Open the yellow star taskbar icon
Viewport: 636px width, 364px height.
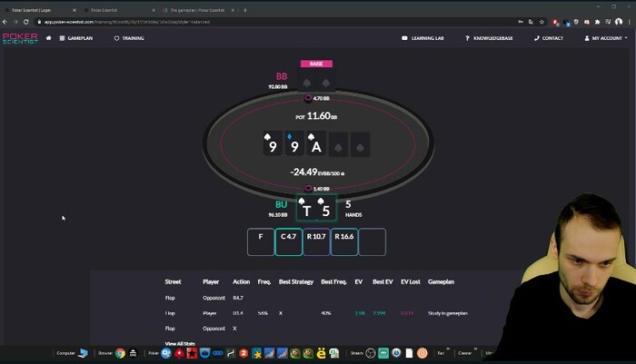pyautogui.click(x=256, y=353)
